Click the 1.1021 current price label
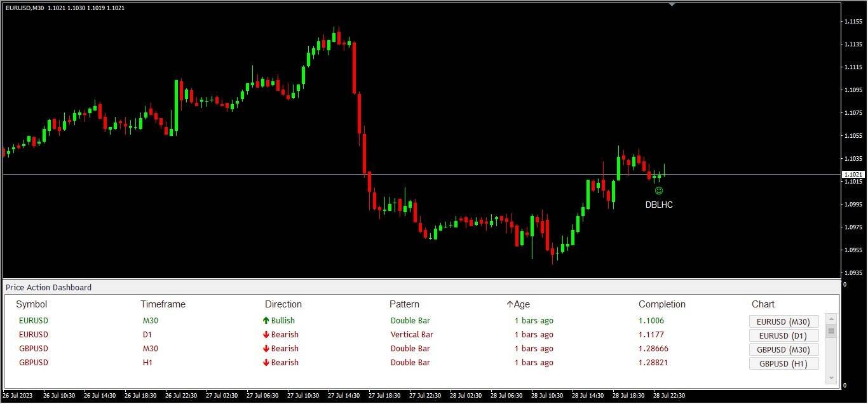 coord(853,174)
